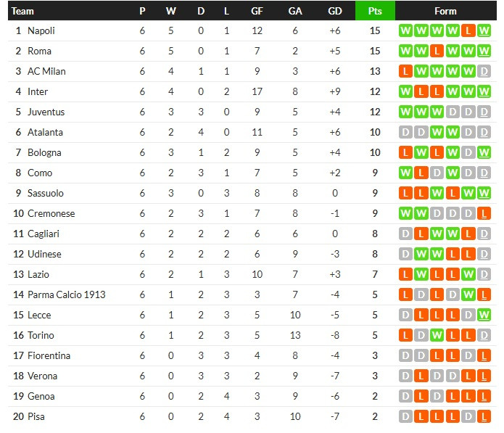The width and height of the screenshot is (504, 433).
Task: Click the grey draw badge in AC Milan's form
Action: click(484, 72)
